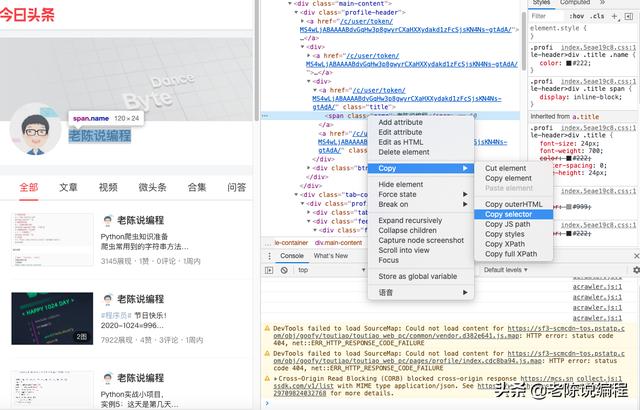Click the new style rule plus icon
Viewport: 640px width, 410px height.
point(614,16)
